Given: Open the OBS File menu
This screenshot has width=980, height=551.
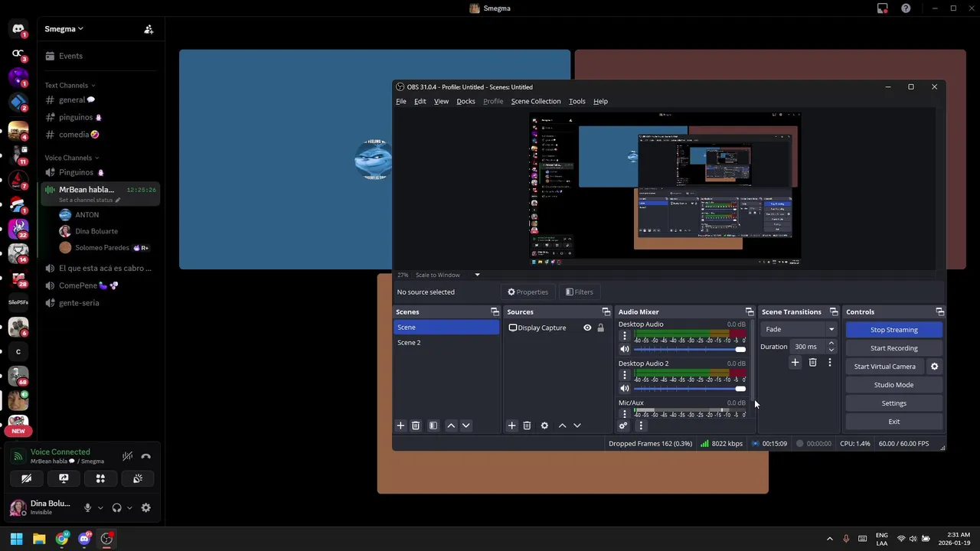Looking at the screenshot, I should [401, 101].
